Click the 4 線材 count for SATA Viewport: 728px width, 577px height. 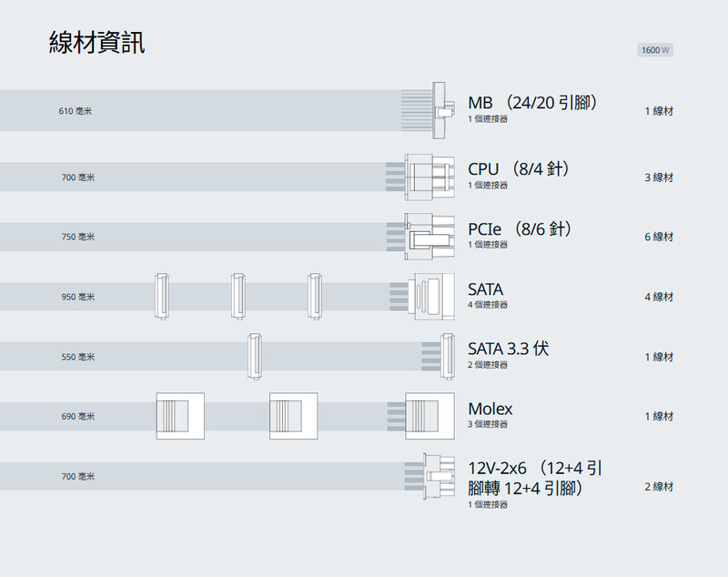click(659, 297)
